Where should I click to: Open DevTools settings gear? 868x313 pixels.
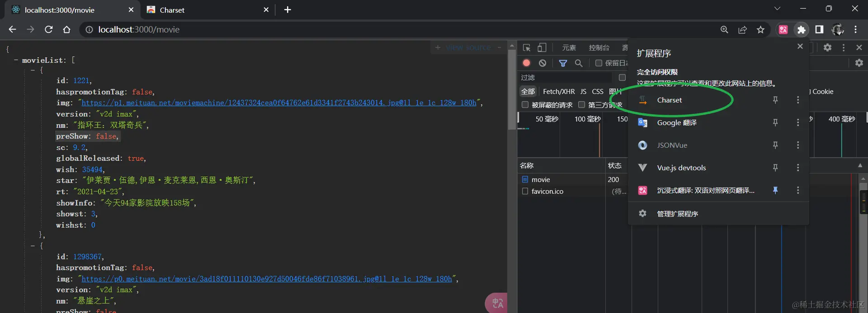click(827, 47)
